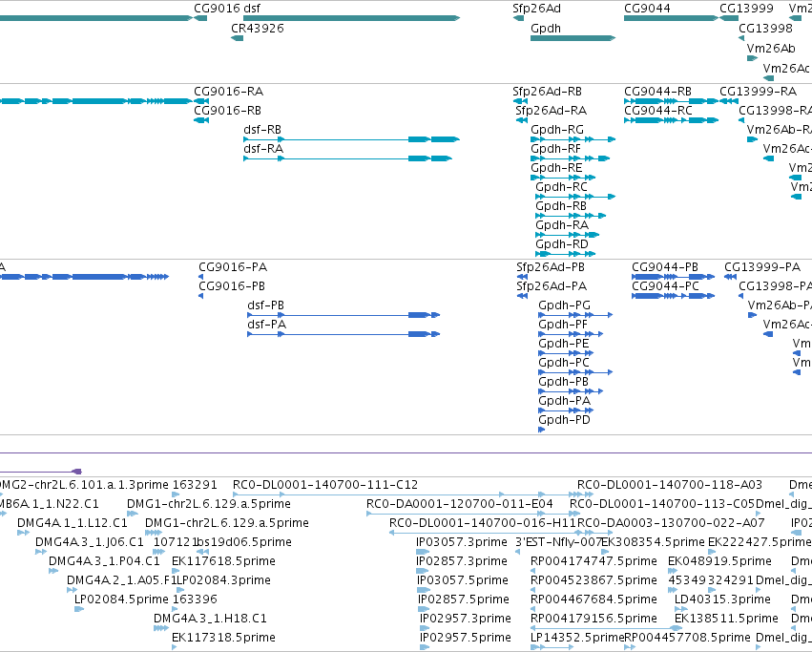Open the Gpdh-RA transcript label

point(562,225)
